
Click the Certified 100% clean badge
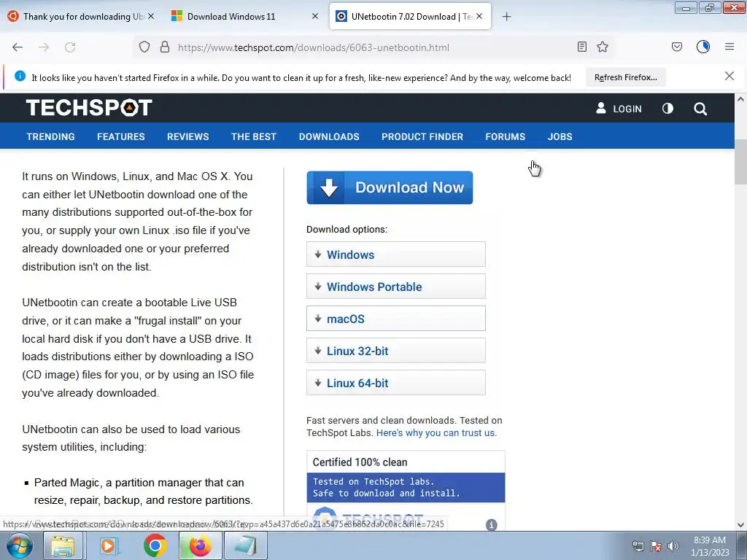point(406,491)
